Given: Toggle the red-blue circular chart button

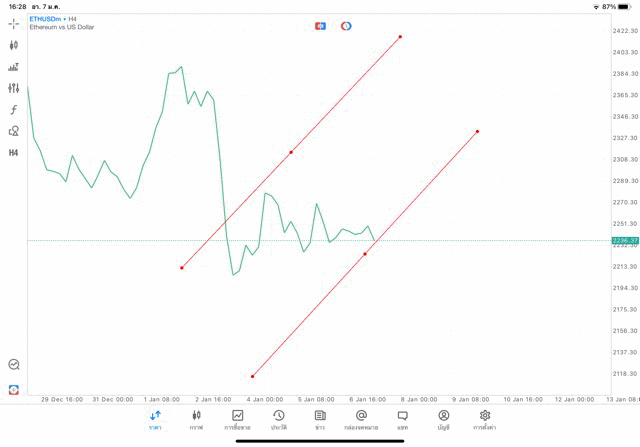Looking at the screenshot, I should 346,26.
